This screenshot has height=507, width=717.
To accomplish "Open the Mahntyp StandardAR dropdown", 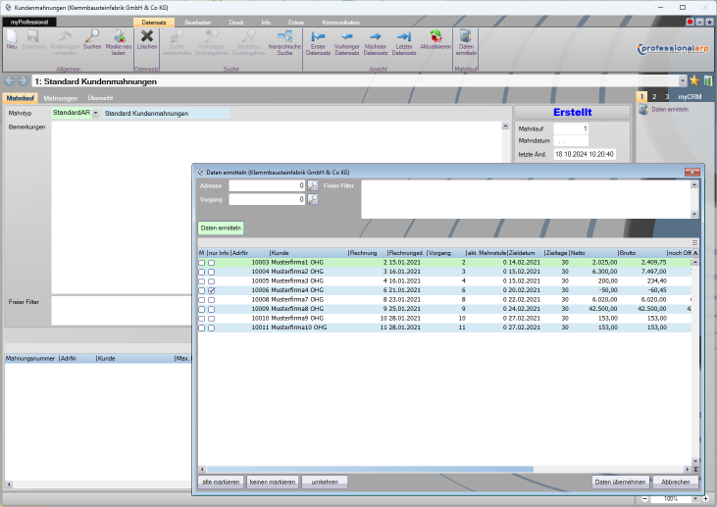I will point(95,113).
